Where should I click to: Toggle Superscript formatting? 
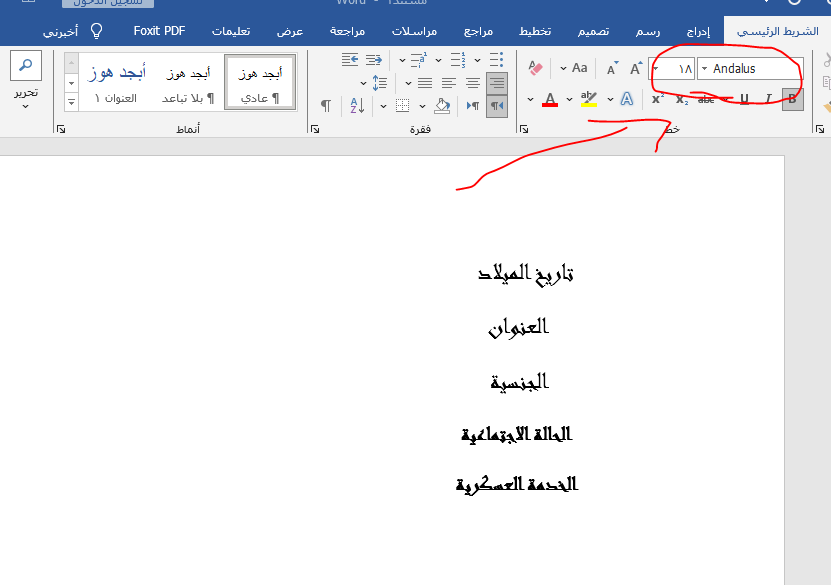[658, 99]
